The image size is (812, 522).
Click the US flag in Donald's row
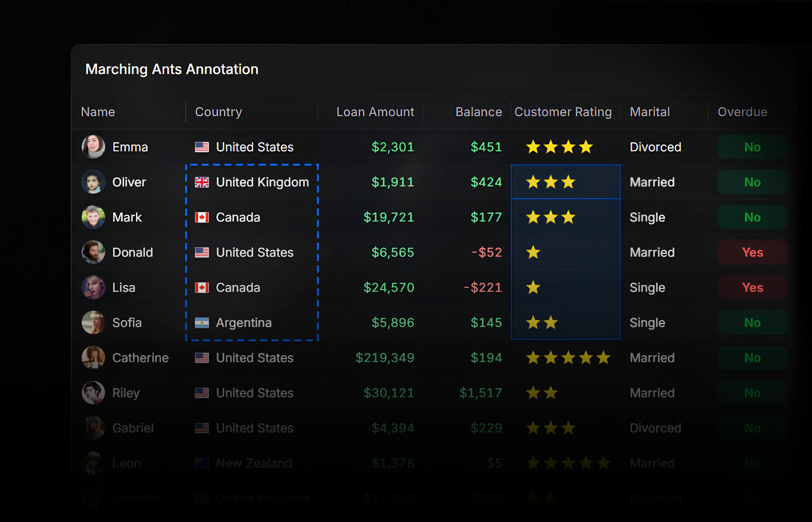pos(202,253)
